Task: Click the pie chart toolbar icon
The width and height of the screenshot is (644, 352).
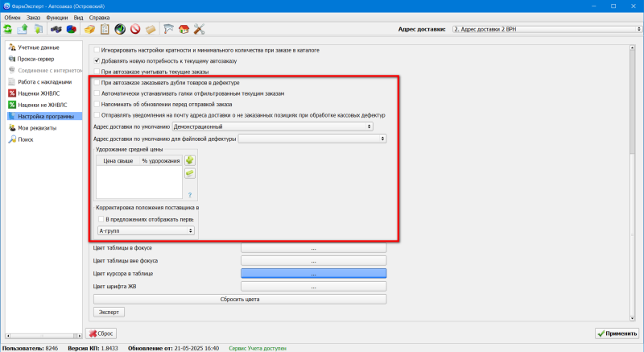Action: 72,29
